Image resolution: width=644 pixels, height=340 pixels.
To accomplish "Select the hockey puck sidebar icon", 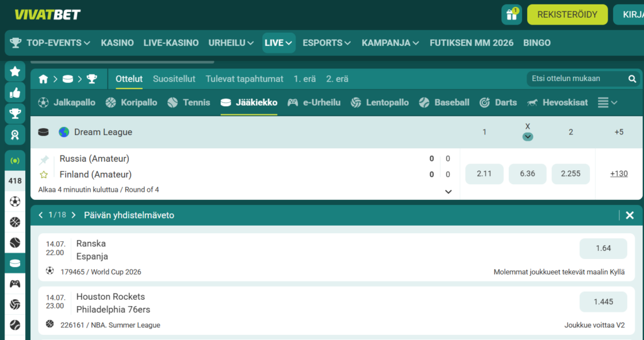I will (x=15, y=263).
